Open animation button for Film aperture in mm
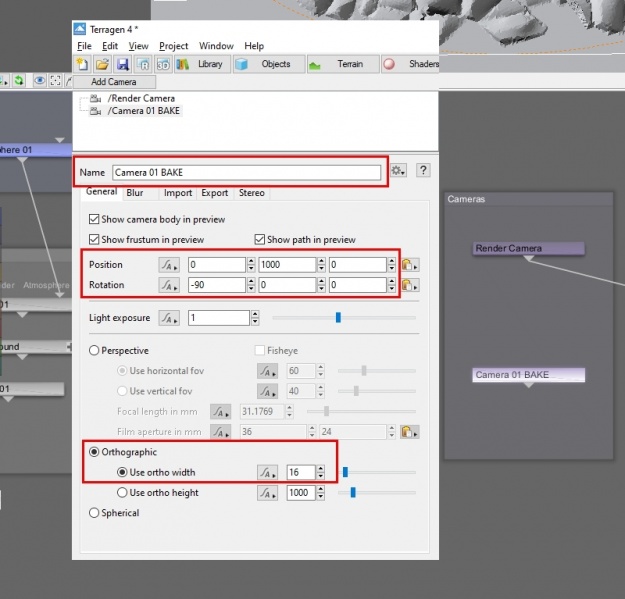This screenshot has height=599, width=625. tap(220, 432)
